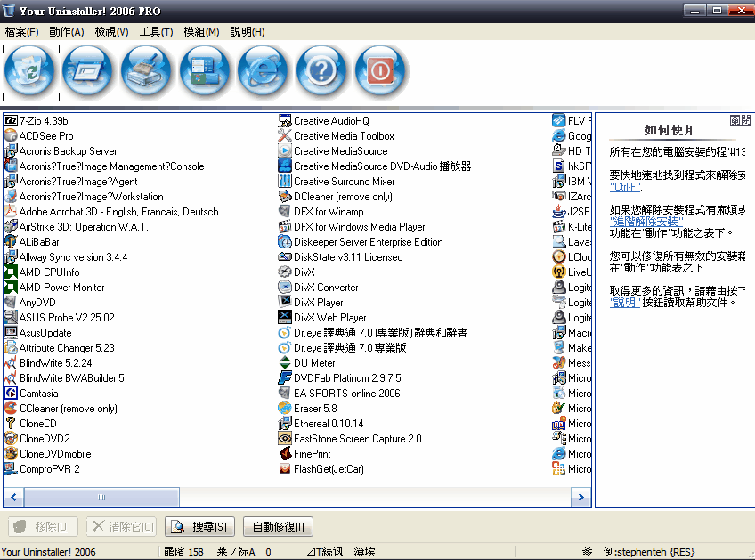Click the red power exit toolbar icon
Viewport: 755px width, 560px height.
click(x=380, y=72)
